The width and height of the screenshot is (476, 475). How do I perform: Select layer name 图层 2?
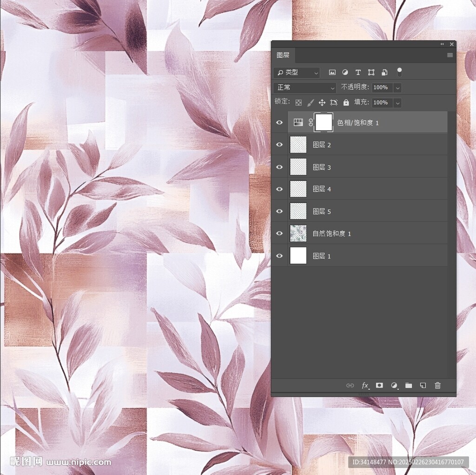point(322,145)
